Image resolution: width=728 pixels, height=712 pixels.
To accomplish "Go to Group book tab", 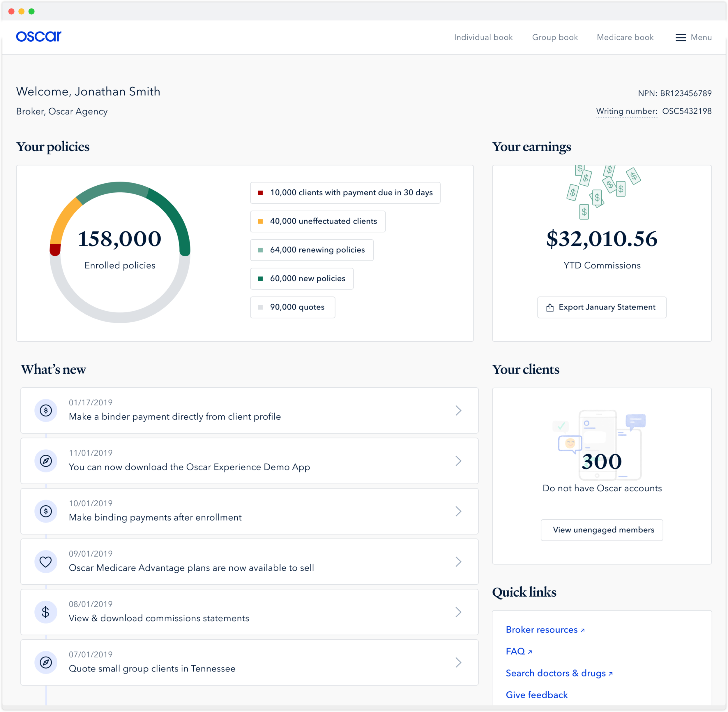I will pos(555,37).
